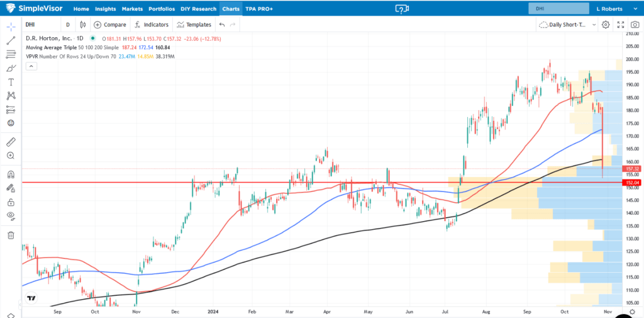Screen dimensions: 644x318
Task: Collapse the indicator legend chevron
Action: (x=31, y=66)
